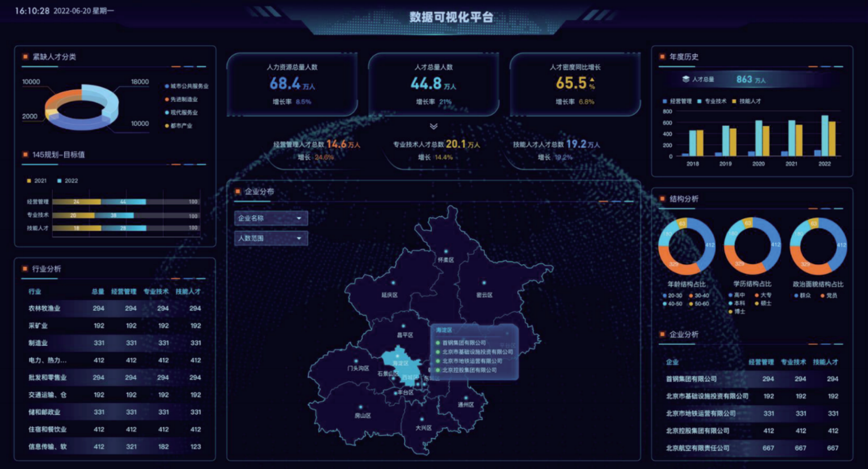Click the up-arrow indicator next to 65.5
Viewport: 868px width, 469px height.
tap(592, 80)
